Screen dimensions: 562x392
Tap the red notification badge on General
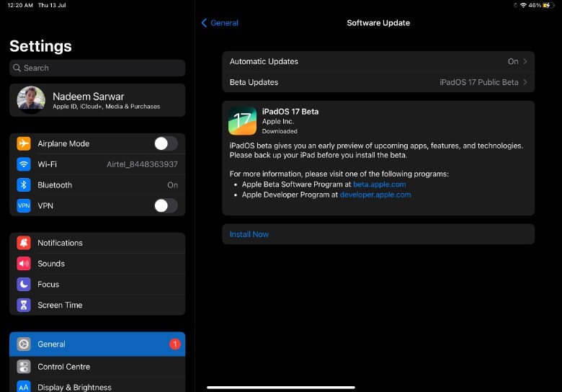(x=175, y=344)
